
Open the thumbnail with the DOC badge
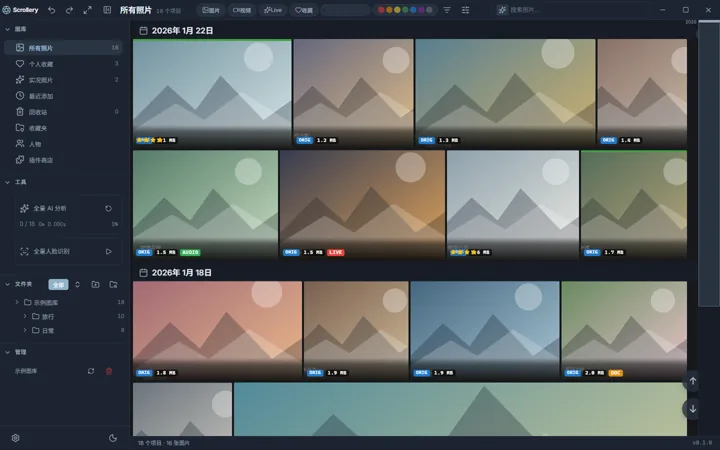pos(624,330)
